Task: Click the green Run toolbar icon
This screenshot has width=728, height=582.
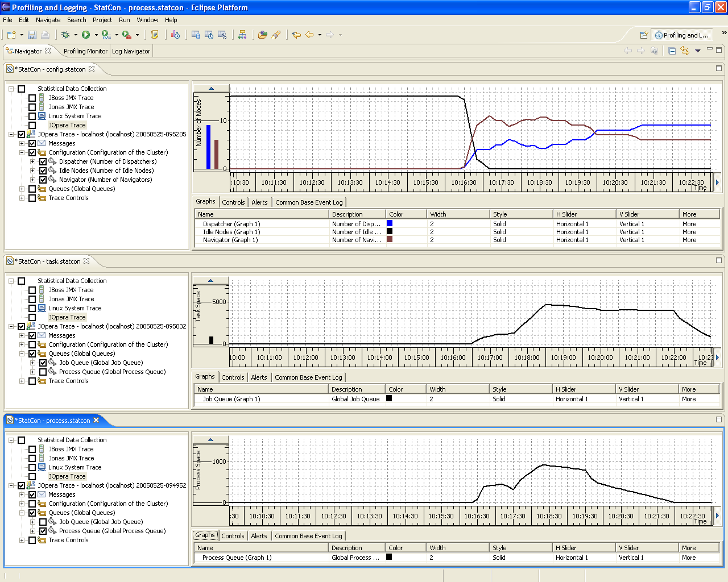Action: point(86,35)
